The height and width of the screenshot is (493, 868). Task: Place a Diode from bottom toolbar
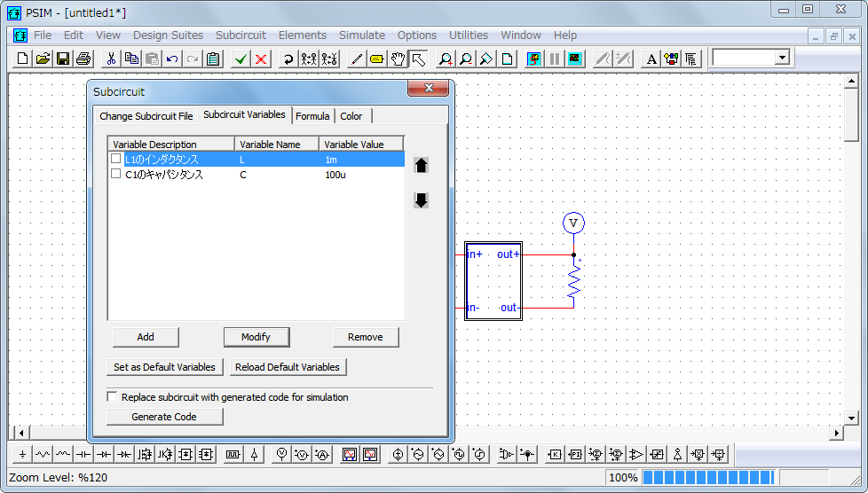[104, 455]
